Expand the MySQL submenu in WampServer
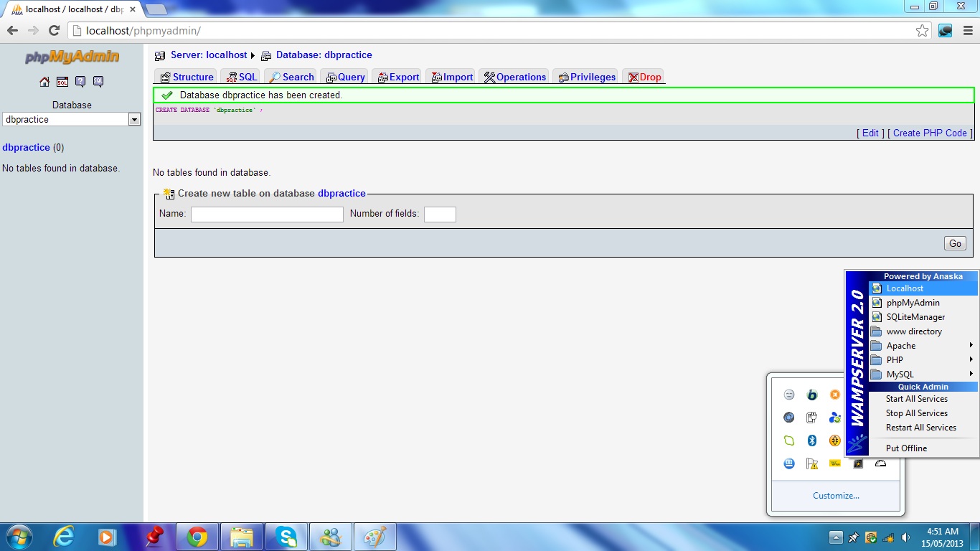The image size is (980, 551). [x=923, y=375]
